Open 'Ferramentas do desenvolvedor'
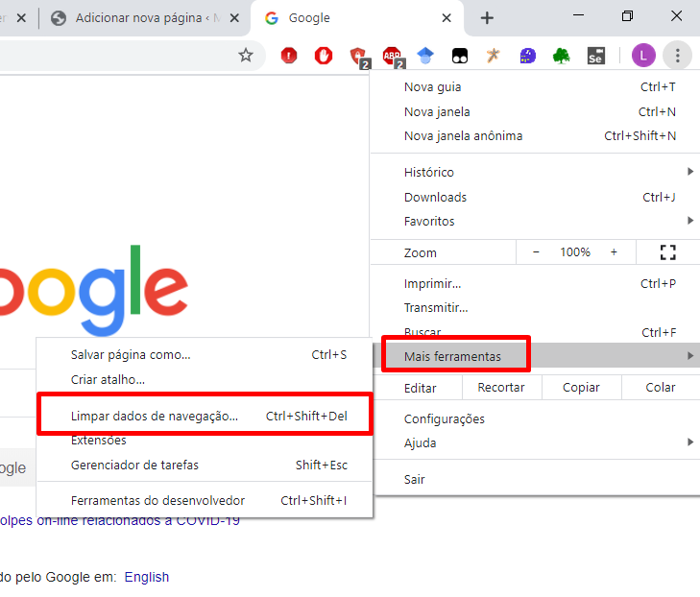700x597 pixels. [x=205, y=501]
